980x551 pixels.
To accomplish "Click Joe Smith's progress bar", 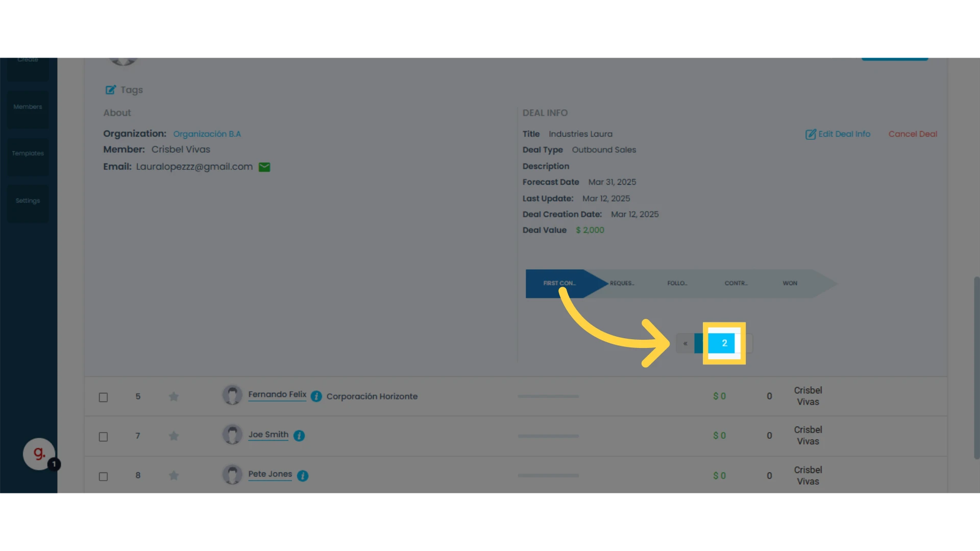I will tap(548, 436).
